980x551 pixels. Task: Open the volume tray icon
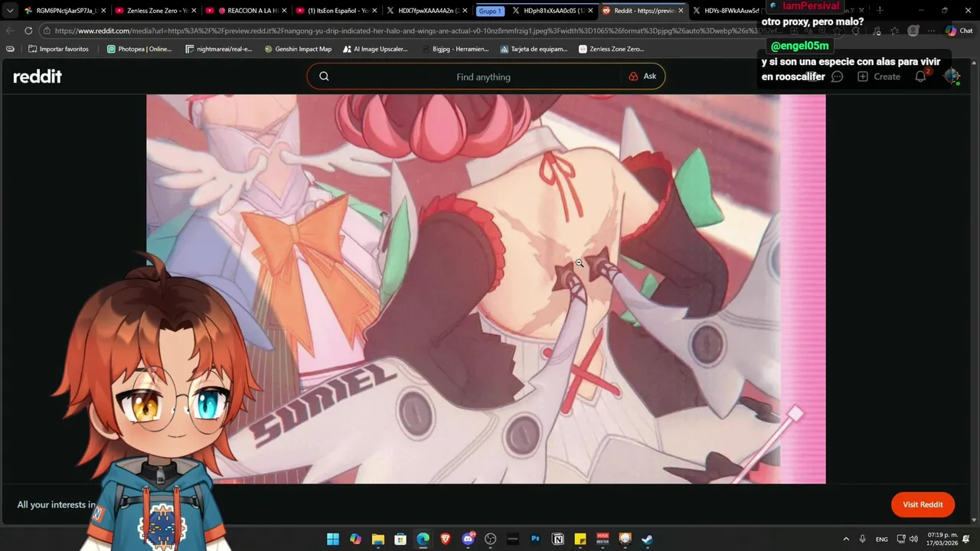[x=913, y=539]
